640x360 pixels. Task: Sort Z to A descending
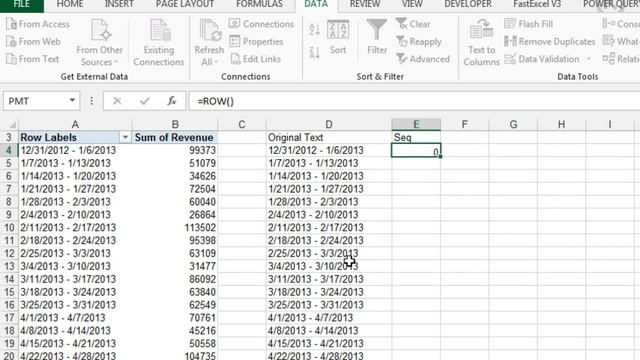point(314,52)
